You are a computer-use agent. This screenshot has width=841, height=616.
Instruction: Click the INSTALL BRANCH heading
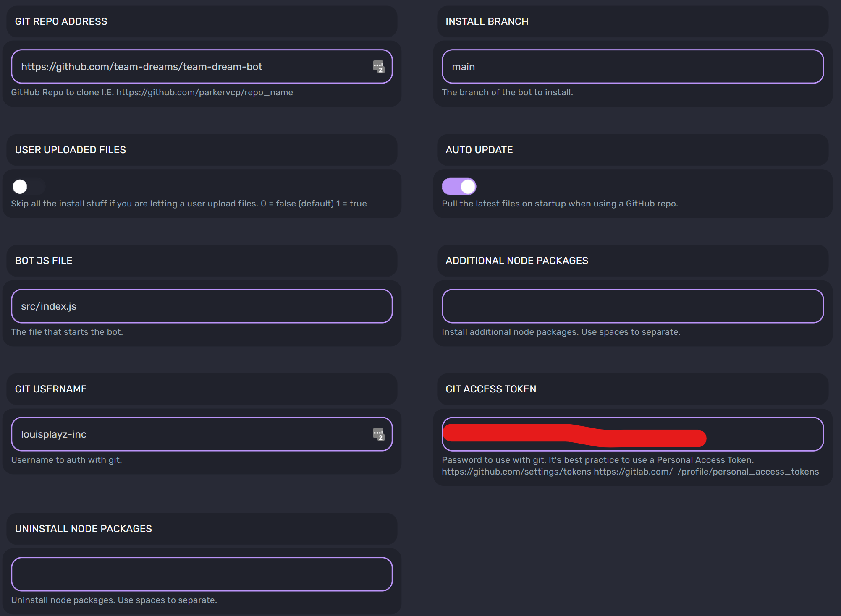487,21
